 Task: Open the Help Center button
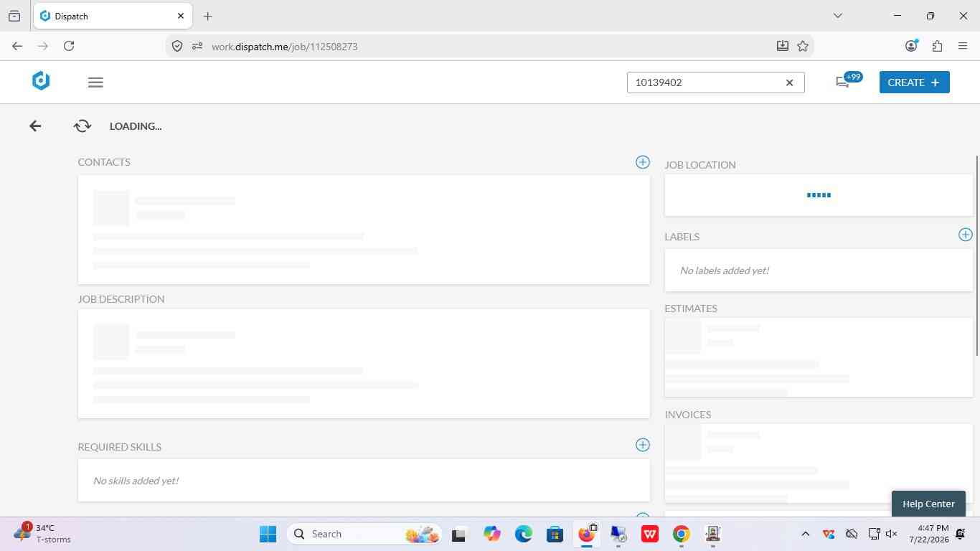tap(928, 504)
